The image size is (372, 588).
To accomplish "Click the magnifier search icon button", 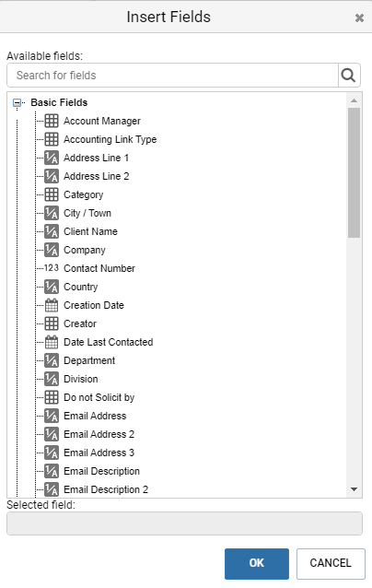I will [x=349, y=76].
